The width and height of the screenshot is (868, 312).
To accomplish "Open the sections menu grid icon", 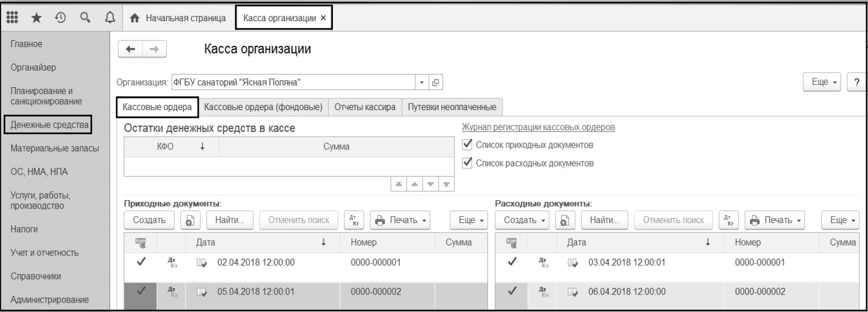I will click(x=11, y=18).
